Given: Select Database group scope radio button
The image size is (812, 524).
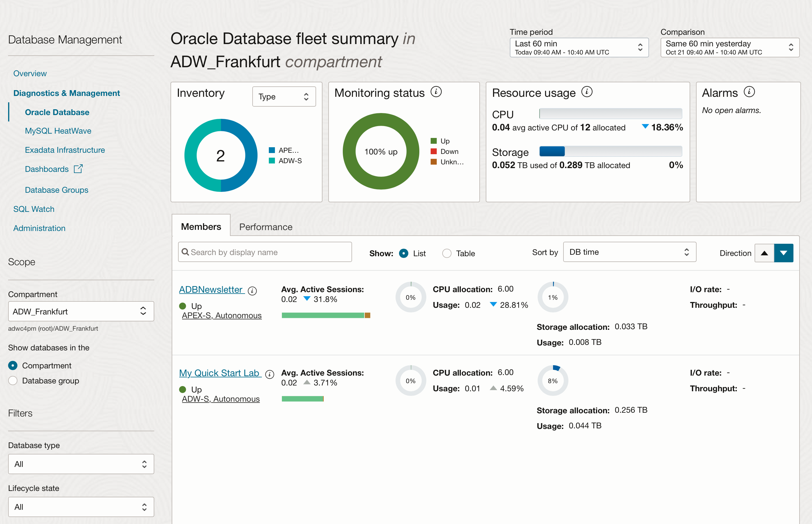Looking at the screenshot, I should pos(13,381).
